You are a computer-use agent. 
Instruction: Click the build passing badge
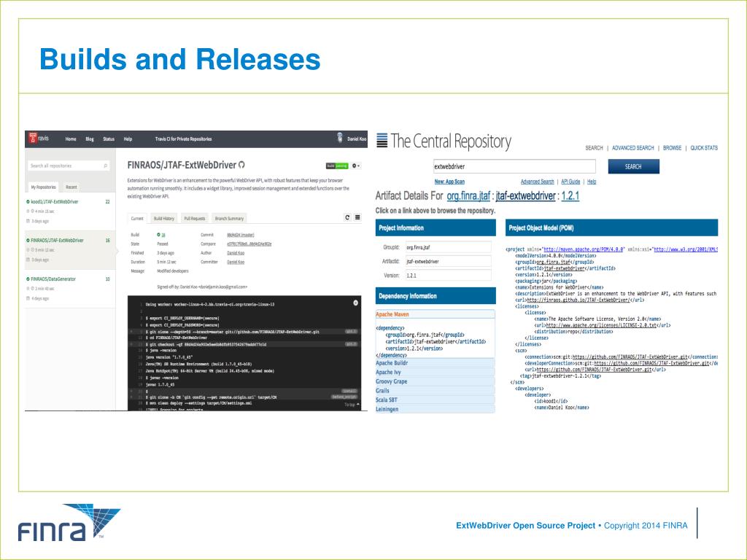tap(337, 166)
